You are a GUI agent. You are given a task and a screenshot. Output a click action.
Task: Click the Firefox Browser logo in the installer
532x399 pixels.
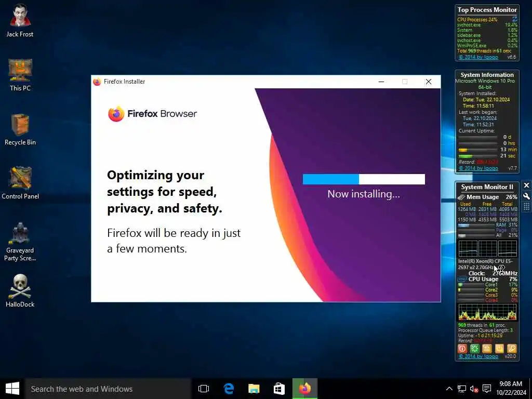pos(152,114)
